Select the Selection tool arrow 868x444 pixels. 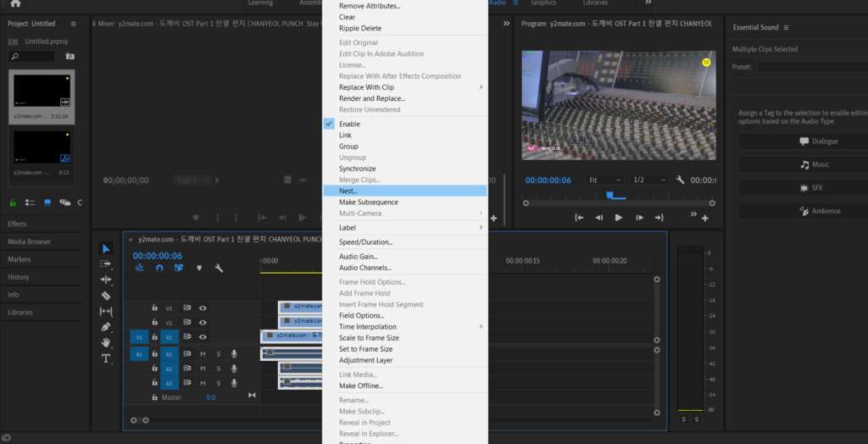(106, 248)
